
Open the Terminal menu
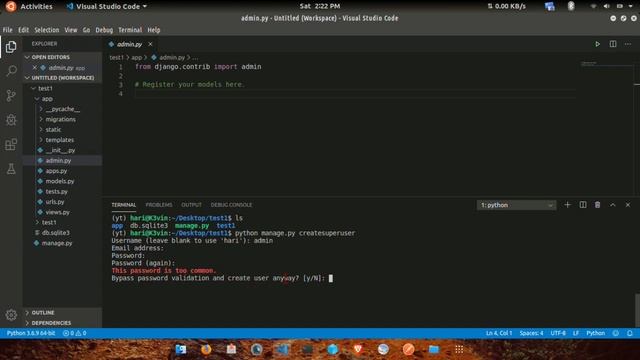[130, 30]
